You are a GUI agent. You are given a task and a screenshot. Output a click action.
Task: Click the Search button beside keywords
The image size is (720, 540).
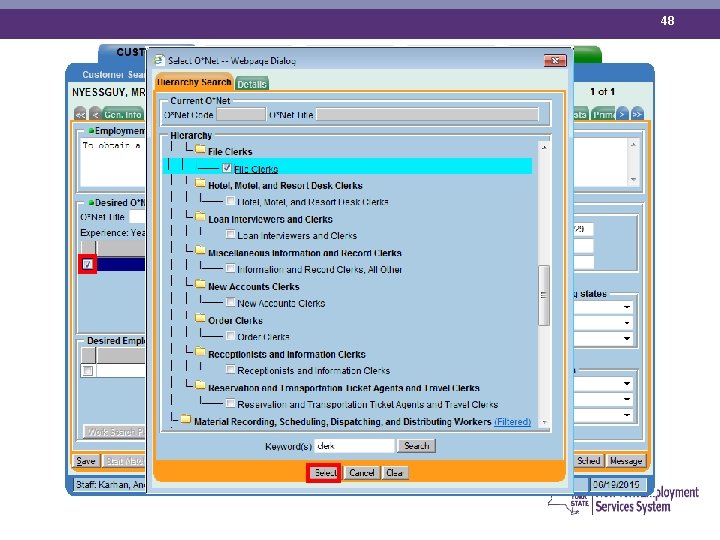[416, 445]
